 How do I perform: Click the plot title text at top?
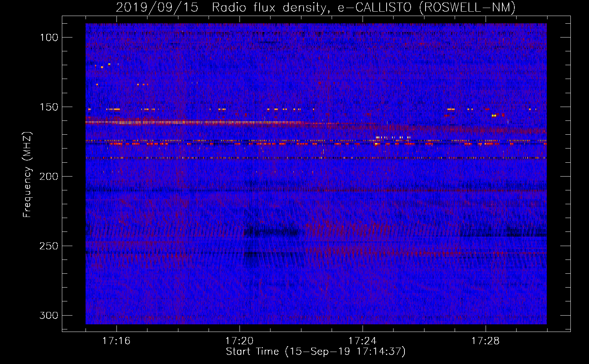tap(316, 7)
